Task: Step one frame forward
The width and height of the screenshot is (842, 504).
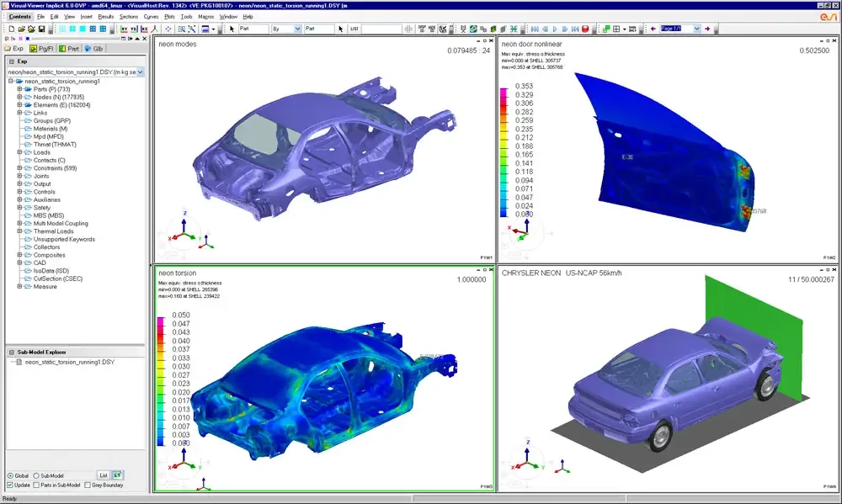Action: (x=565, y=29)
